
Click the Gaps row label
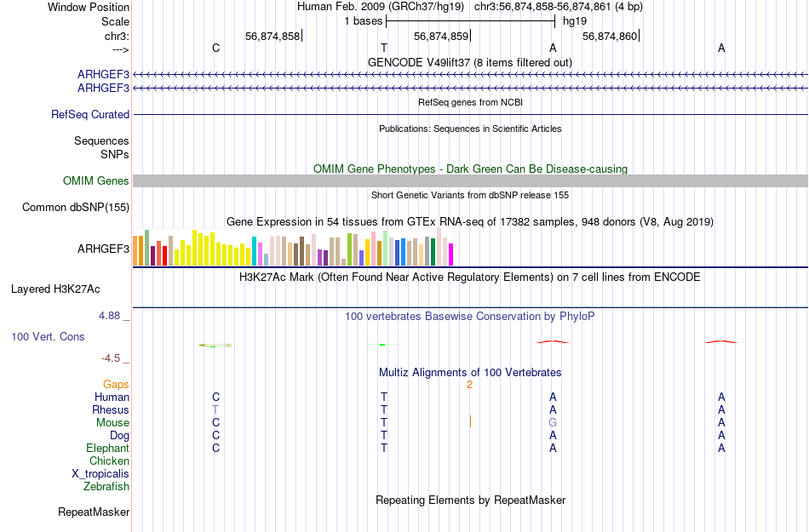click(116, 385)
